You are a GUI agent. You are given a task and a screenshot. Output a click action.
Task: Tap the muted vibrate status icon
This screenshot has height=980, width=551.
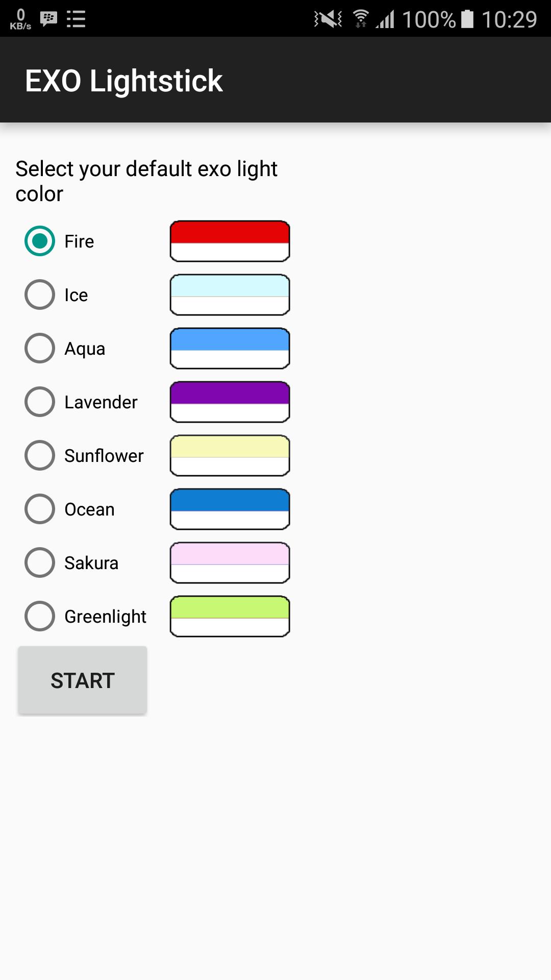[328, 19]
